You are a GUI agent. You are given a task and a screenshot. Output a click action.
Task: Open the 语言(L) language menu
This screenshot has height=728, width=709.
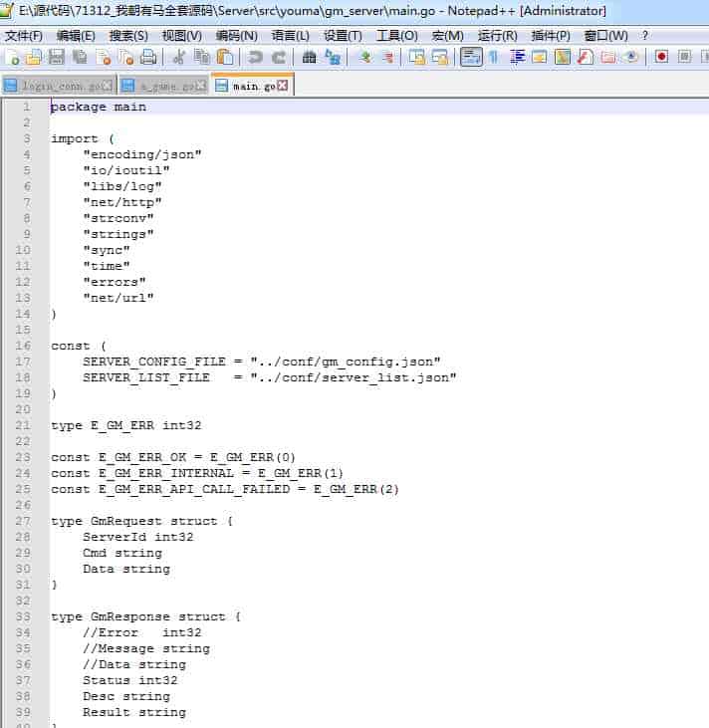point(290,36)
